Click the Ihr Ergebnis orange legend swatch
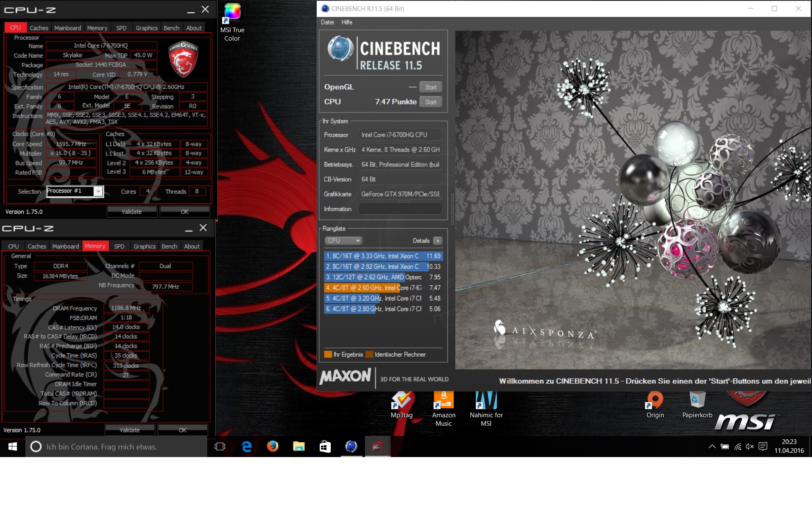812x518 pixels. click(328, 355)
